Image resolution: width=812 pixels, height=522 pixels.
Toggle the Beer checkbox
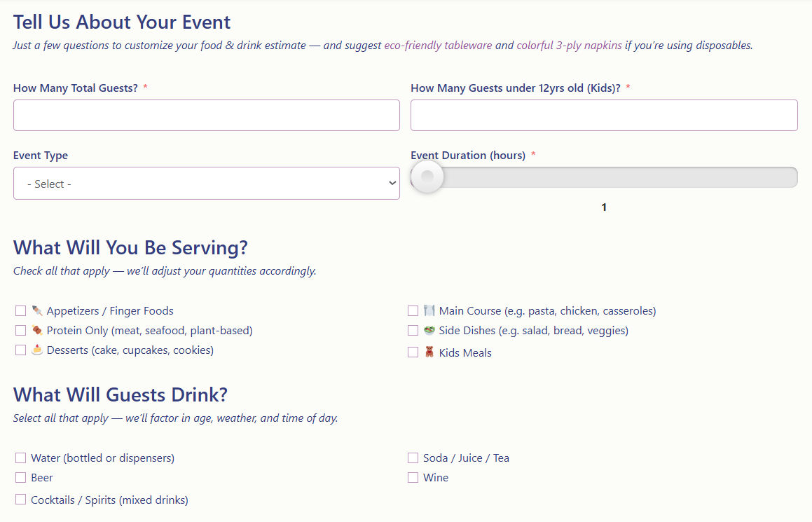[x=21, y=477]
